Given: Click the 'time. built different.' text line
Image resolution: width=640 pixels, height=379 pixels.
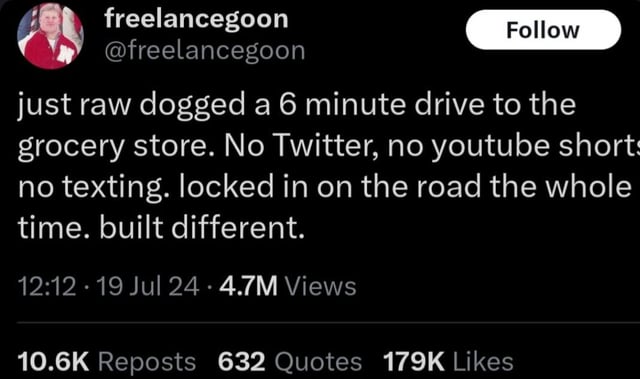Looking at the screenshot, I should 161,227.
